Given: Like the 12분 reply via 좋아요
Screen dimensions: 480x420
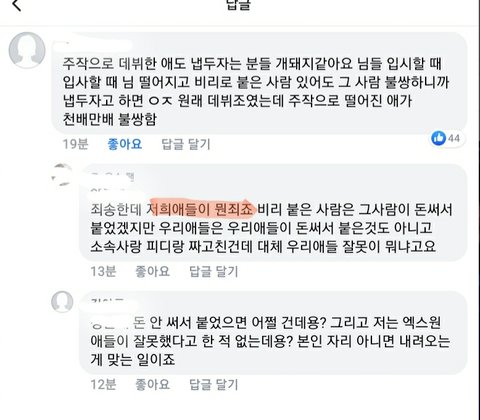Looking at the screenshot, I should coord(152,384).
